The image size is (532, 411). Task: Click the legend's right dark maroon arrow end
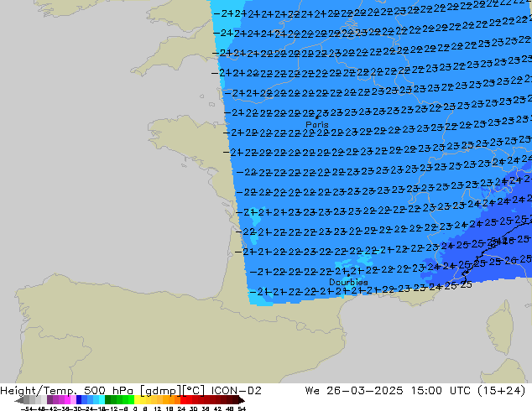(x=241, y=400)
